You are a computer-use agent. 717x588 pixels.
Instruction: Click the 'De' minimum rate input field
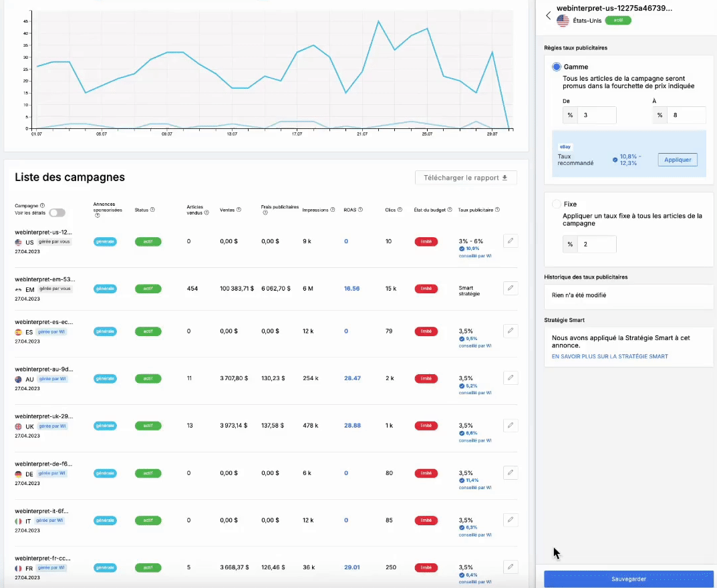597,115
